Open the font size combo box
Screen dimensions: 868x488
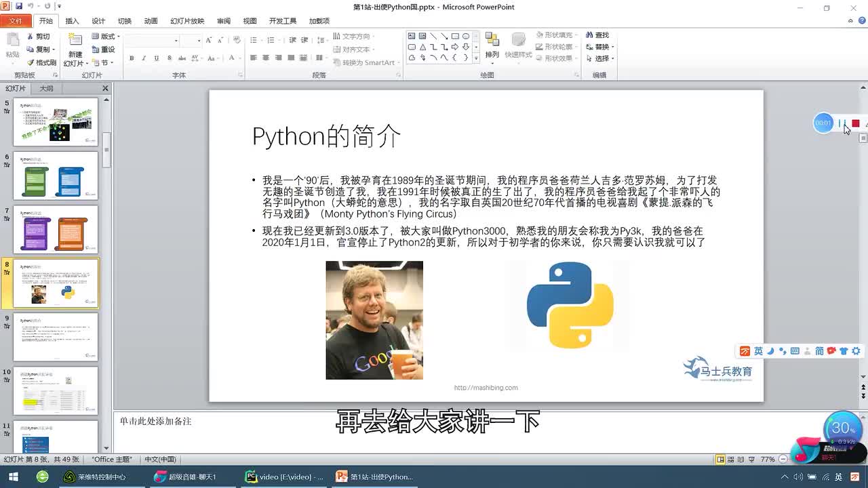point(191,41)
